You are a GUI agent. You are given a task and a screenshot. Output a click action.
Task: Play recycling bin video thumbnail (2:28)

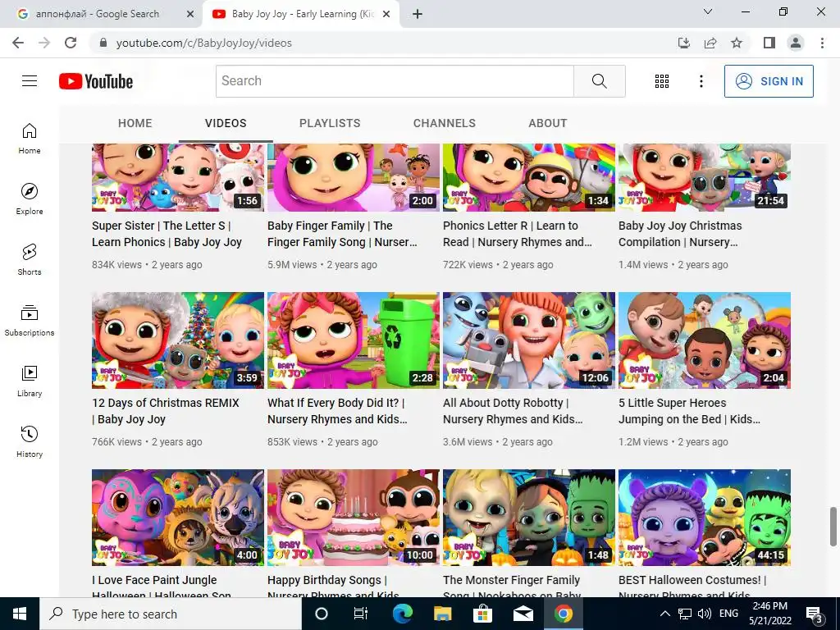(x=354, y=340)
